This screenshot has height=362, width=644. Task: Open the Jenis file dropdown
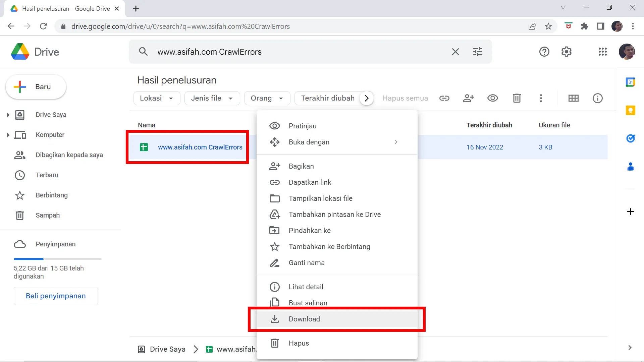[x=212, y=98]
